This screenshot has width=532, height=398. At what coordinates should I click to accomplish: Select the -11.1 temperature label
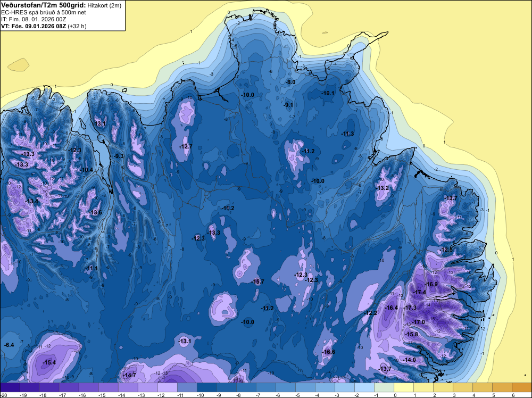(x=92, y=268)
